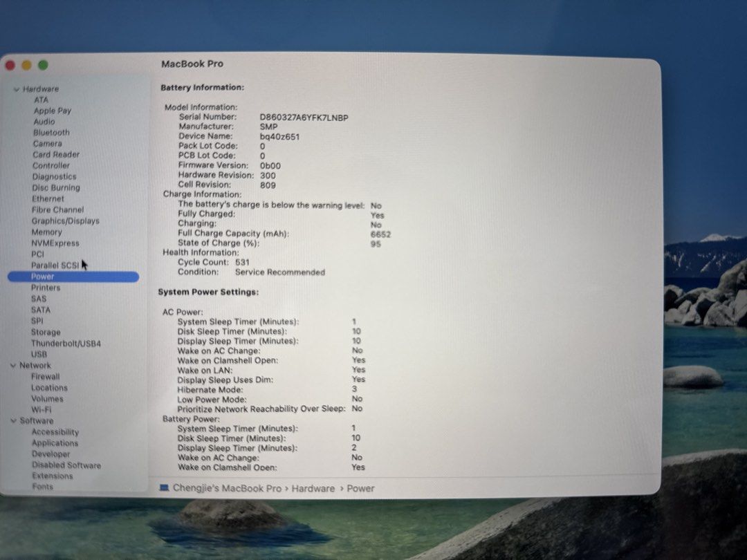Select Parallel SCSI in the sidebar

pyautogui.click(x=55, y=265)
